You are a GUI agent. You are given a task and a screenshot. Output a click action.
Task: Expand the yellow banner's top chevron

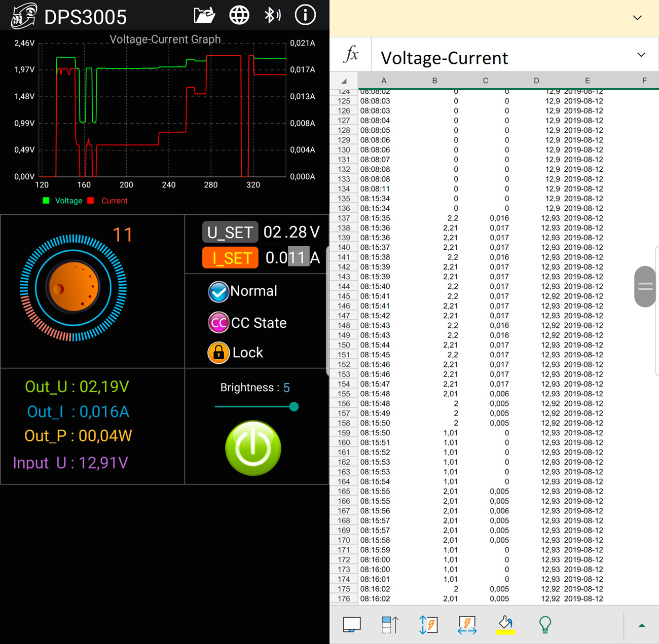point(637,18)
